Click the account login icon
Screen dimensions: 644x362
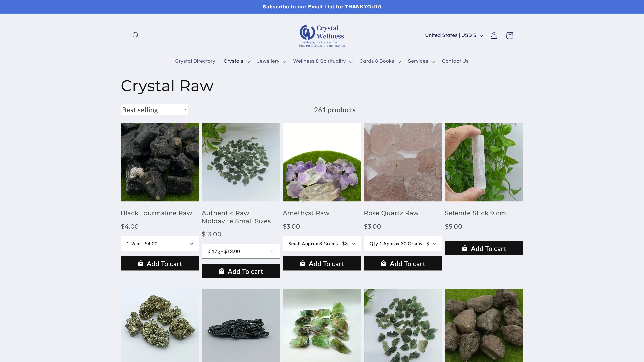click(x=494, y=35)
